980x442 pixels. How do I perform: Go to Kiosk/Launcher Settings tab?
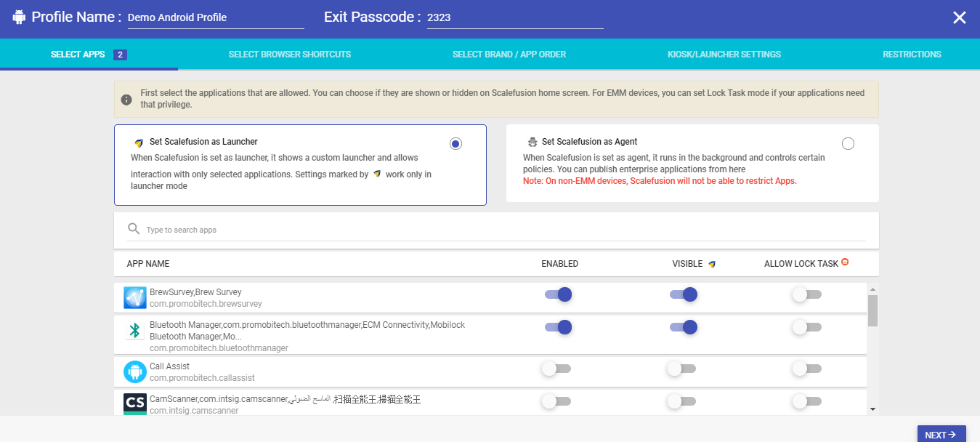pos(724,55)
